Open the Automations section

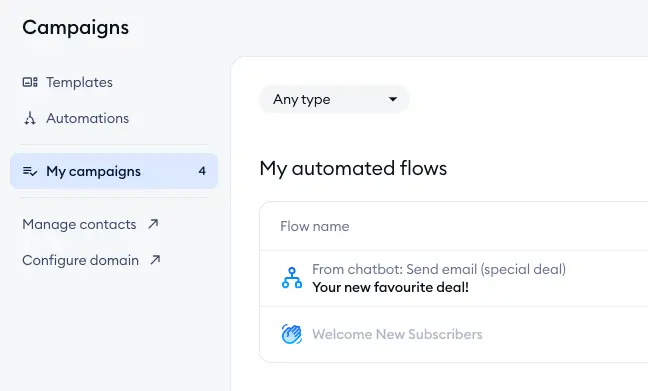88,118
